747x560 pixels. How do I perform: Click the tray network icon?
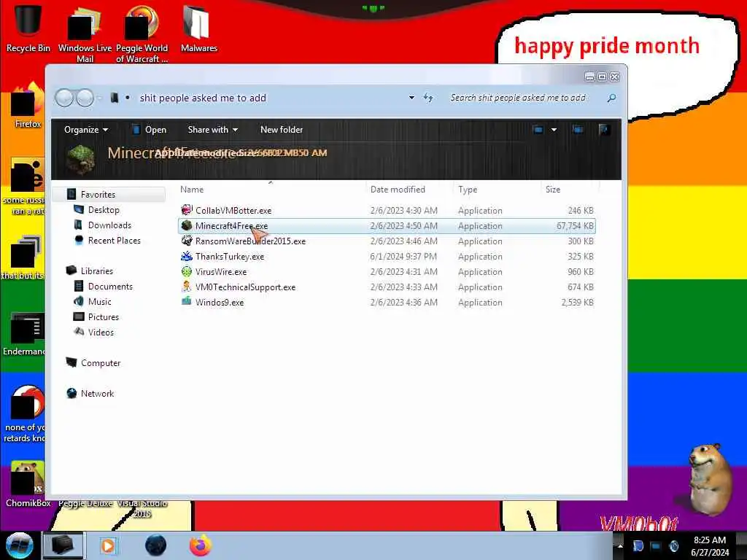point(656,545)
